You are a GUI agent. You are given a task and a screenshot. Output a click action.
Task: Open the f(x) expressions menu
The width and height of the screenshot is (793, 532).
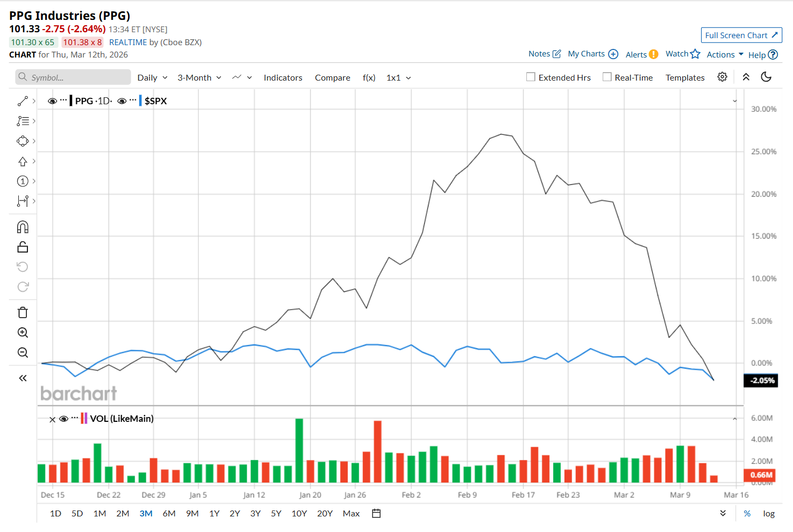(369, 77)
